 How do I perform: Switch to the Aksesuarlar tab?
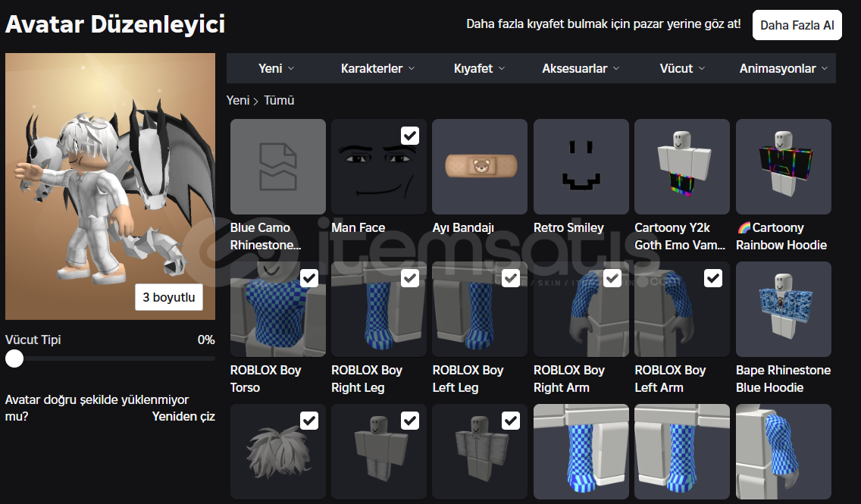575,69
